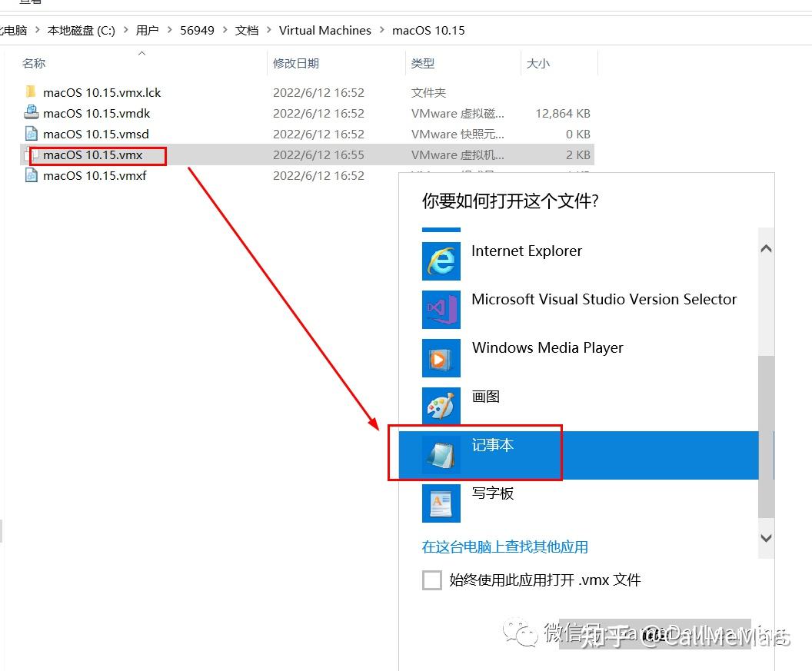
Task: Select file name macOS 10.15.vmdk
Action: click(96, 113)
